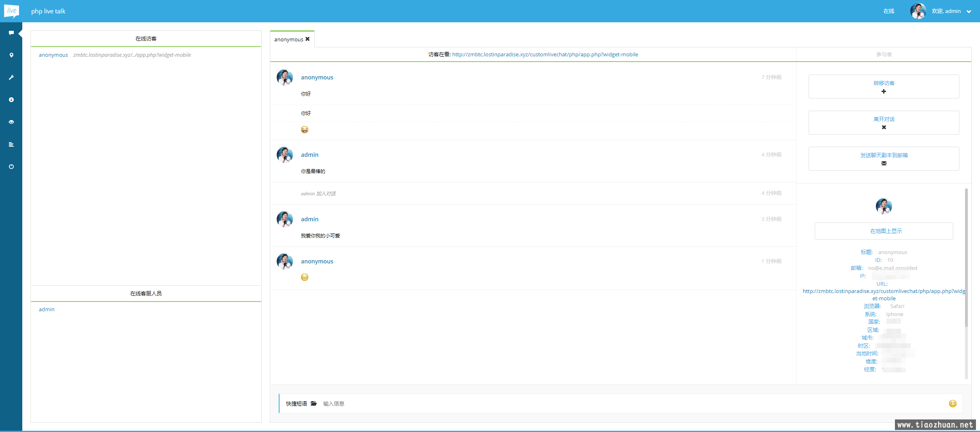Open the chat bubble icon in sidebar
The height and width of the screenshot is (432, 980).
(x=11, y=33)
